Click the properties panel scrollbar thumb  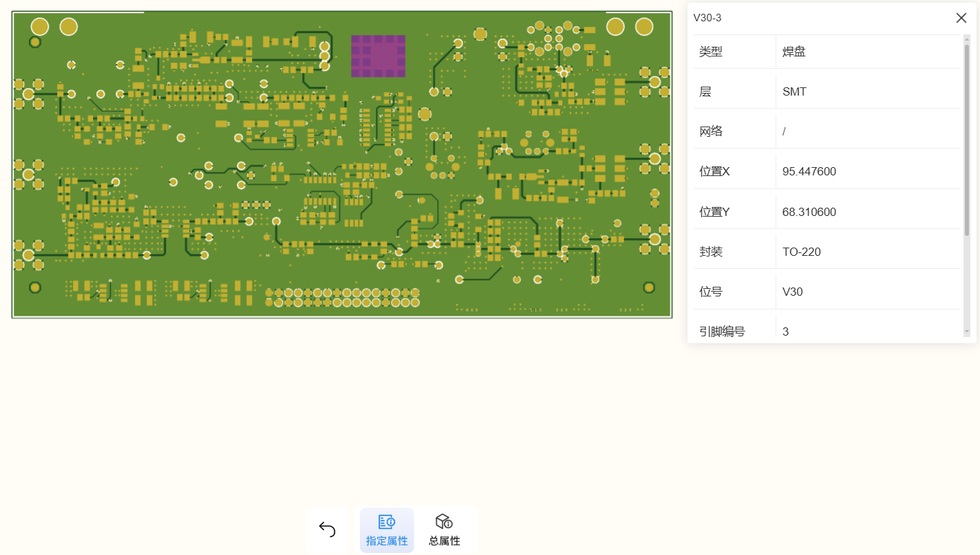coord(966,138)
